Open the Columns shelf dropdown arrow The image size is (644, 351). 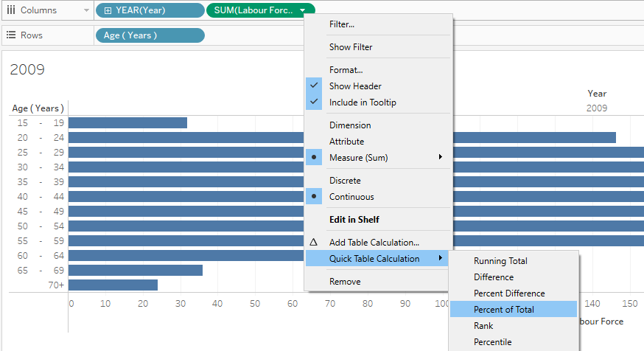[87, 10]
